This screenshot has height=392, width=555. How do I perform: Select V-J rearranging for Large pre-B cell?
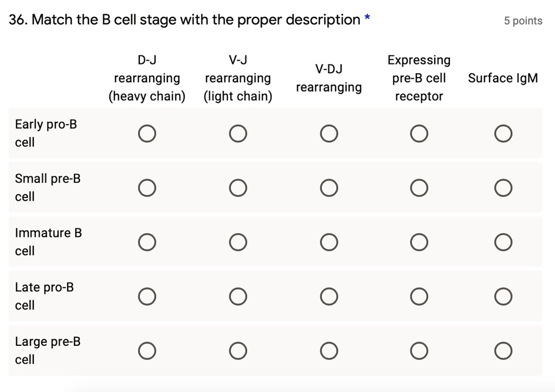(238, 350)
